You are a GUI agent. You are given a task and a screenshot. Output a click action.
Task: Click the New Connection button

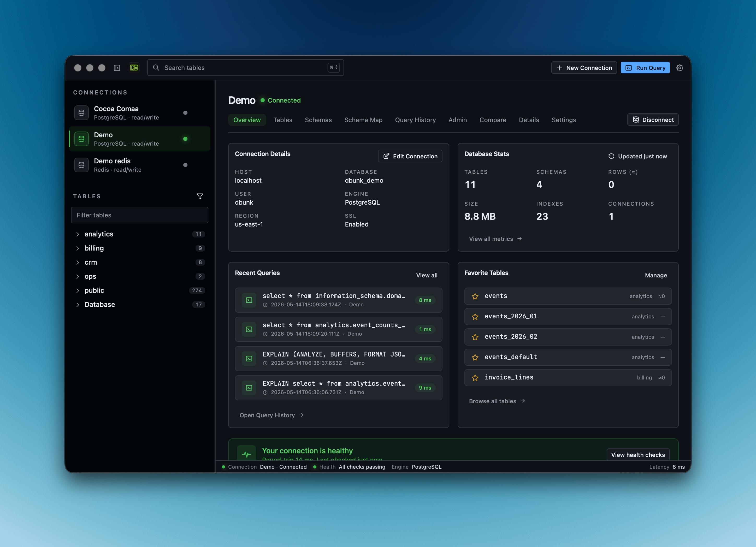(584, 68)
